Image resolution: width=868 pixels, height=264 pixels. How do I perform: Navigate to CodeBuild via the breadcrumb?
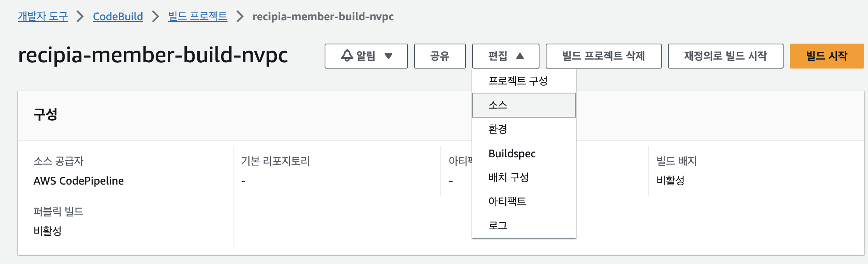click(x=118, y=17)
